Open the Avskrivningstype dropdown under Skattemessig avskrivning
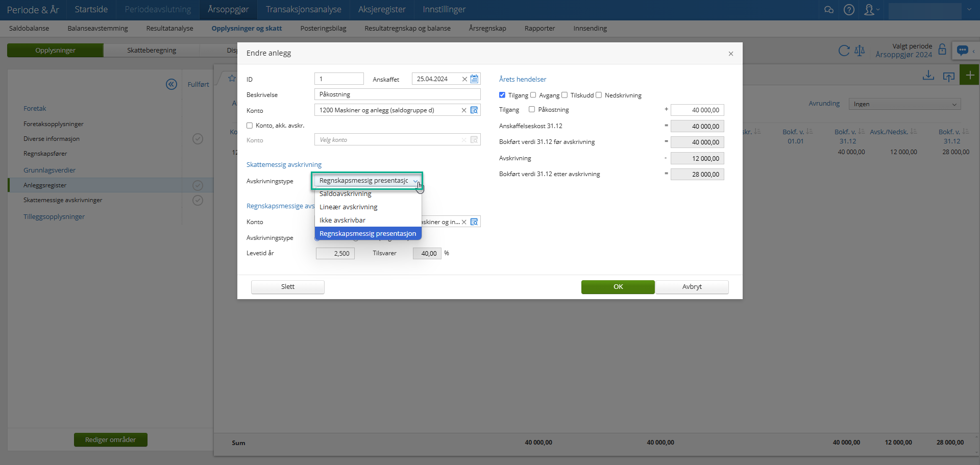This screenshot has height=465, width=980. [x=367, y=181]
